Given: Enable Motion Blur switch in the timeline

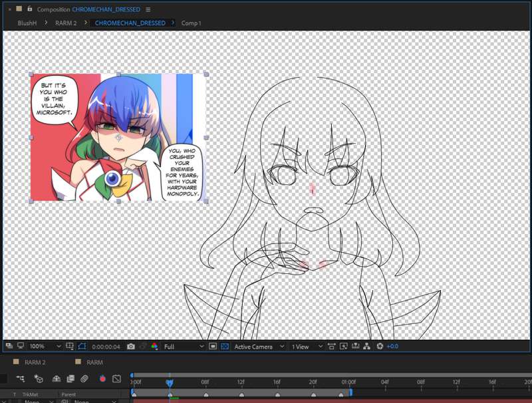Looking at the screenshot, I should [x=84, y=379].
